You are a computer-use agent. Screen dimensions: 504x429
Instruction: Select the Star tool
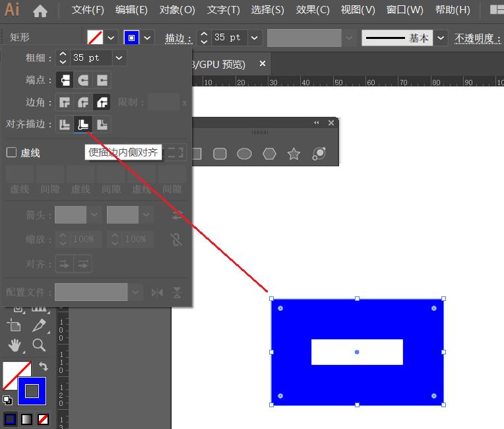tap(294, 154)
